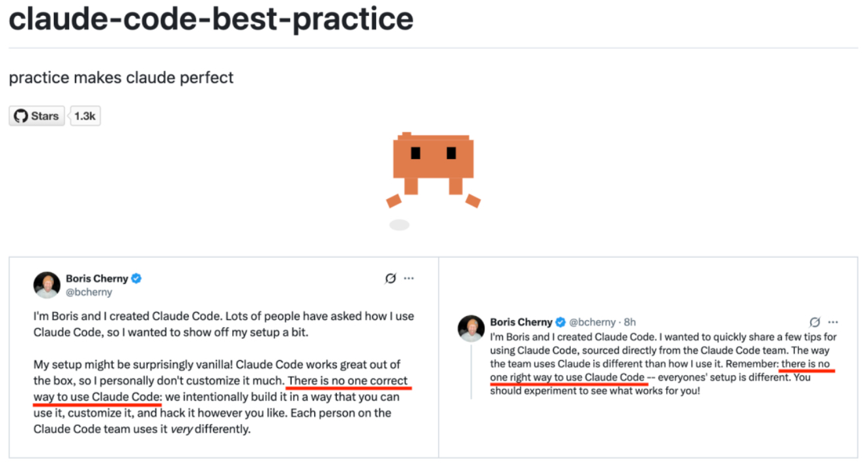
Task: Click the verified badge in the right tweet
Action: pos(561,322)
